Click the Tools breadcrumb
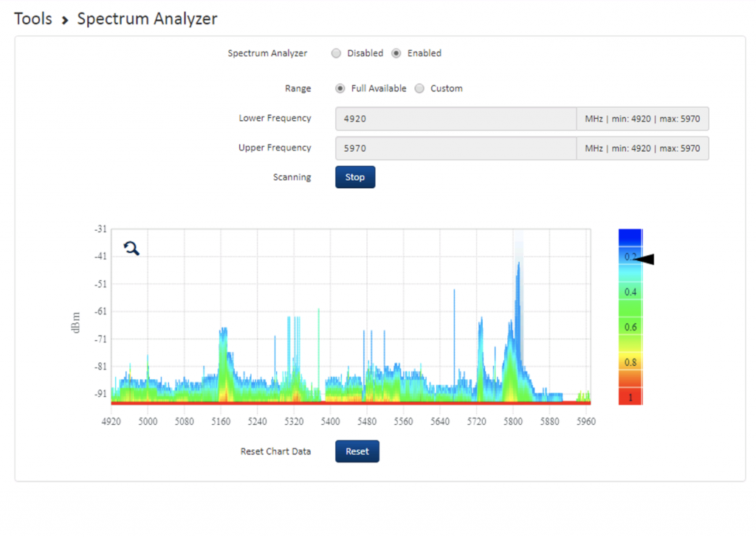This screenshot has width=756, height=537. click(x=32, y=18)
